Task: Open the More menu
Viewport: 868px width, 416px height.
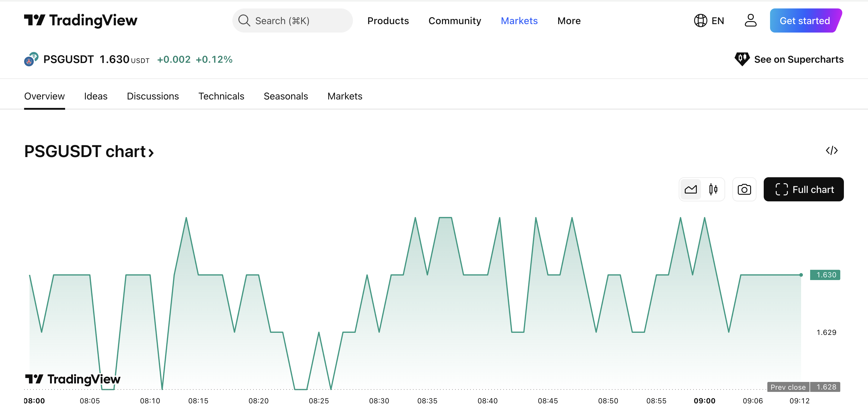Action: tap(569, 21)
